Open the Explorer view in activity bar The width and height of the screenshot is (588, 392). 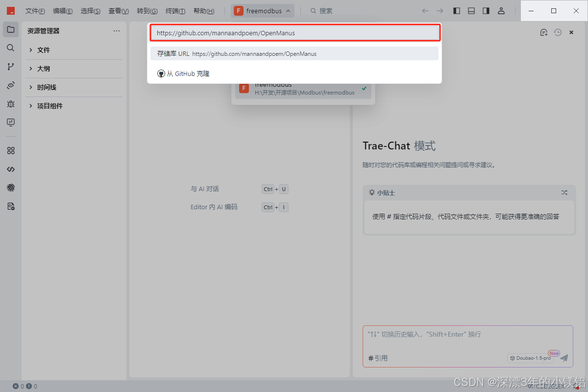coord(11,29)
